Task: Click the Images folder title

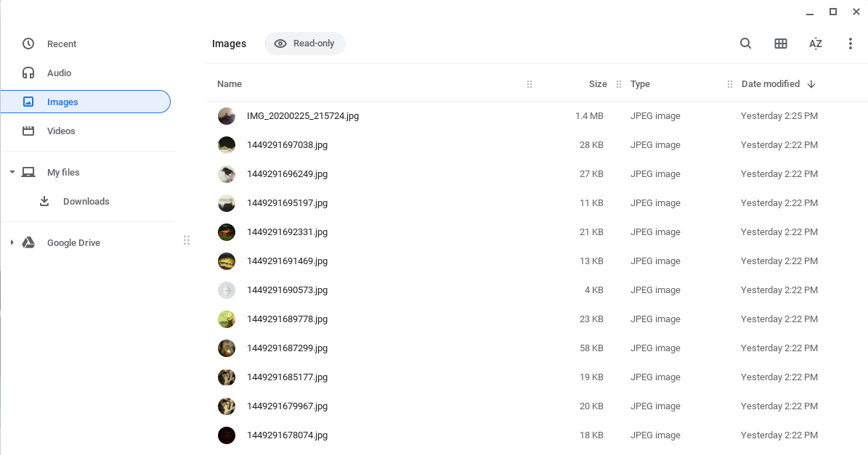Action: (230, 44)
